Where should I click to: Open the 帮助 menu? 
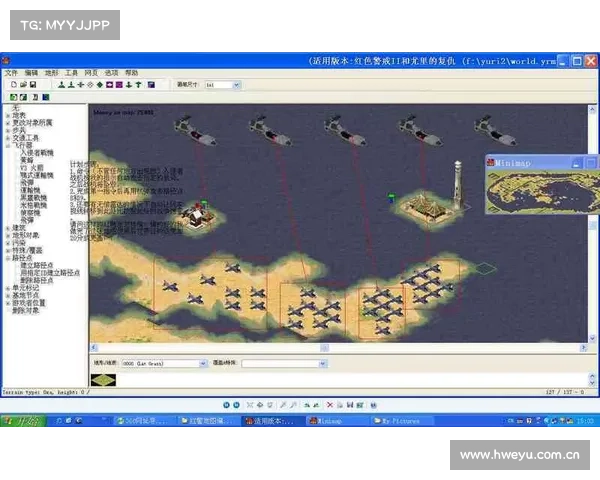click(131, 73)
